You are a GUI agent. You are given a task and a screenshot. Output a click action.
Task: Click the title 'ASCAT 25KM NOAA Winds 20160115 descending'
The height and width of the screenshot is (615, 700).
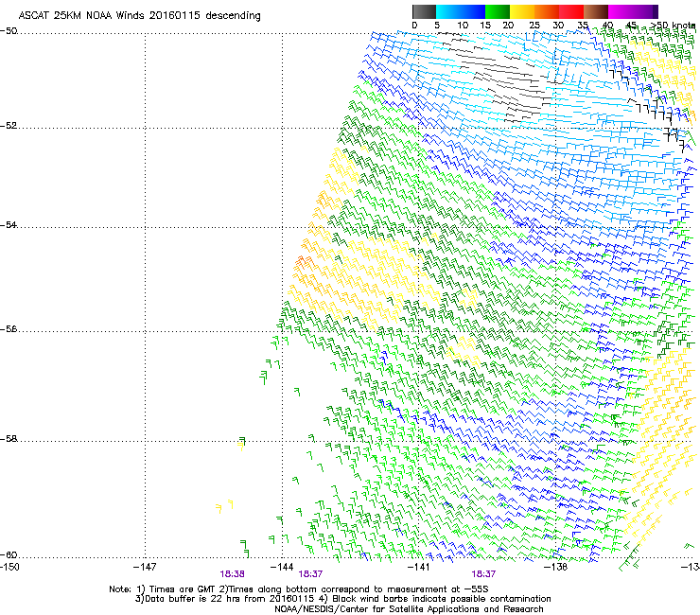click(x=139, y=15)
